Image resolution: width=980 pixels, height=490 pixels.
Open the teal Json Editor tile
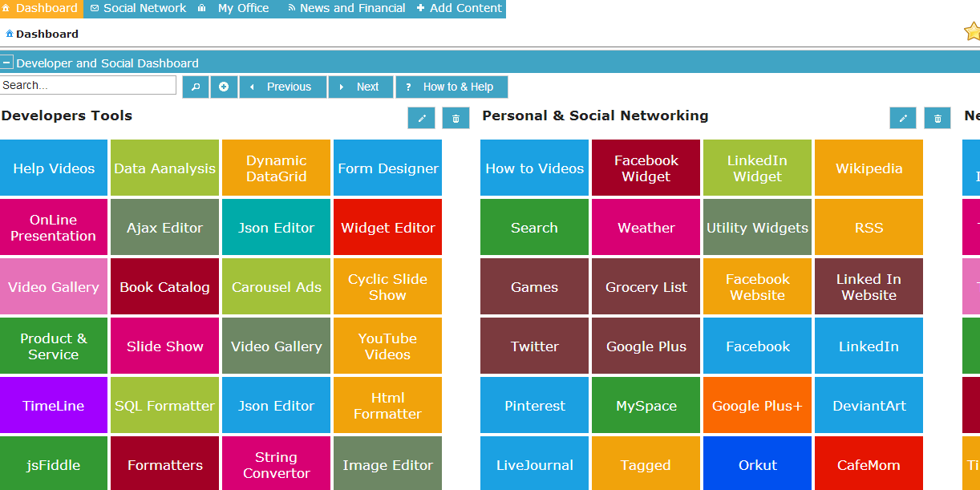point(276,227)
